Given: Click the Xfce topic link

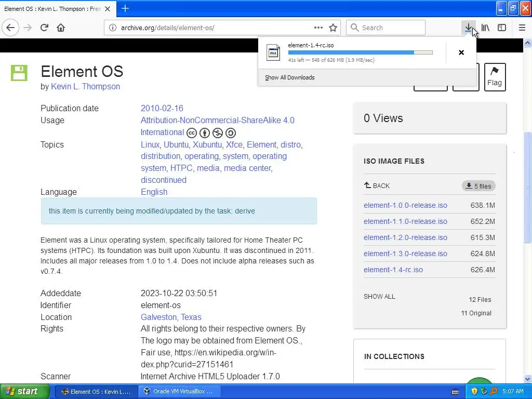Looking at the screenshot, I should pos(234,144).
